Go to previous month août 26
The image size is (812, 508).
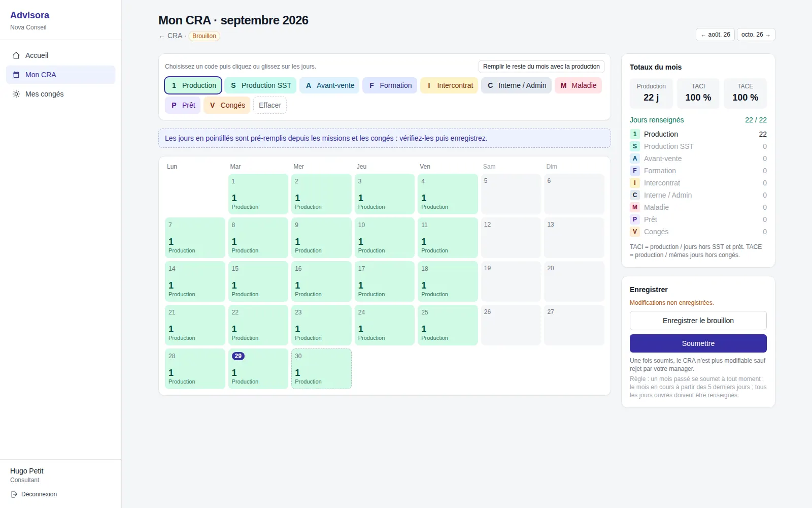pos(715,35)
